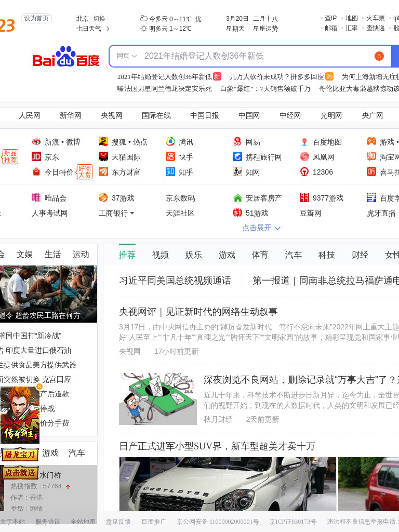Image resolution: width=399 pixels, height=532 pixels.
Task: Switch city with 切换
Action: coord(99,19)
